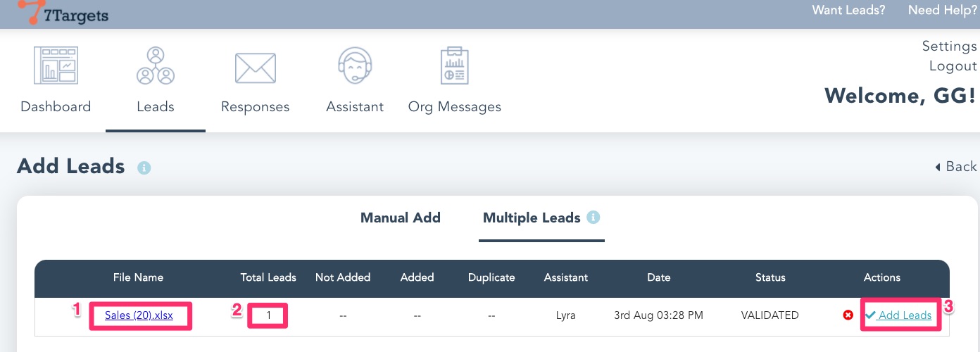Click the Leads people icon
The height and width of the screenshot is (352, 980).
click(x=155, y=66)
